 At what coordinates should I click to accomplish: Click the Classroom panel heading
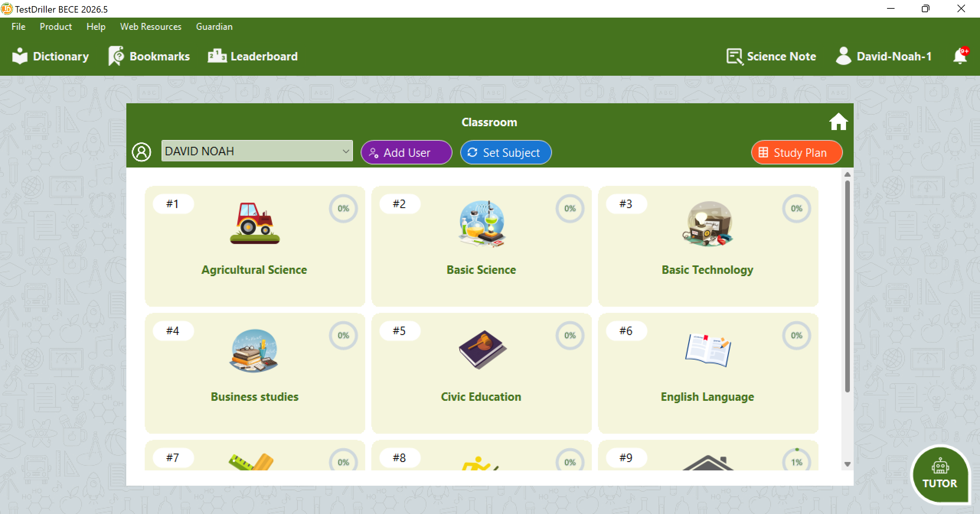pos(489,122)
